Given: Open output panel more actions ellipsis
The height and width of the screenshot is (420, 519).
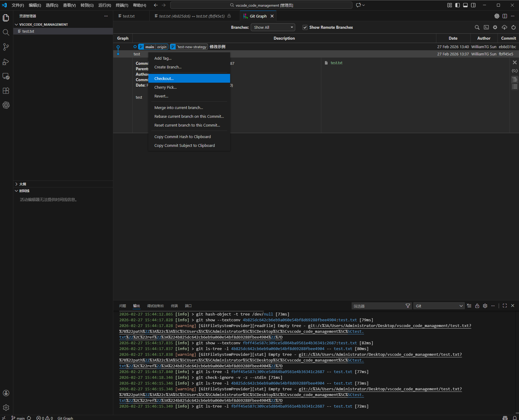Looking at the screenshot, I should (493, 306).
